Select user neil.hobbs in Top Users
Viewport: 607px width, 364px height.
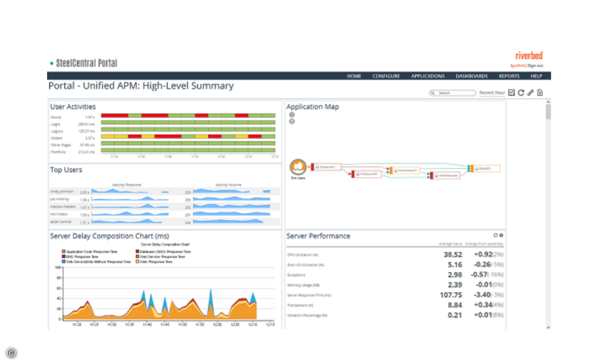[164, 214]
